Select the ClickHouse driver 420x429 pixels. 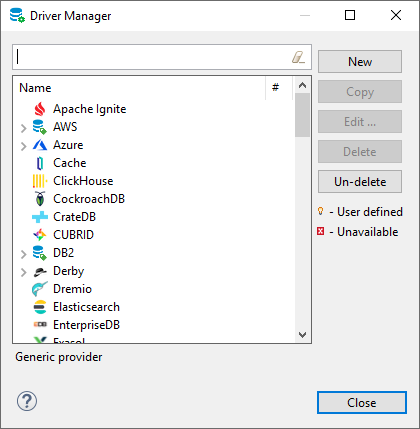pos(83,181)
